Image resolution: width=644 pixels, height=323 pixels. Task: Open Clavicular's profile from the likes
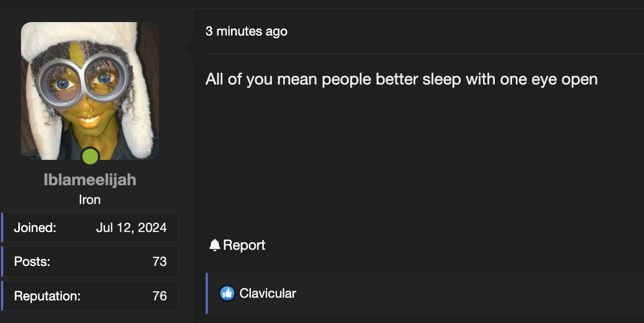pyautogui.click(x=268, y=293)
